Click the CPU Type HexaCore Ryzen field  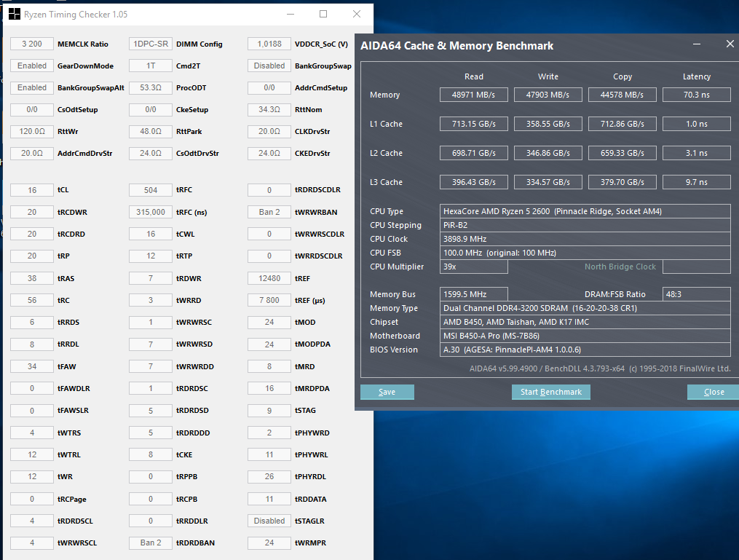[585, 211]
